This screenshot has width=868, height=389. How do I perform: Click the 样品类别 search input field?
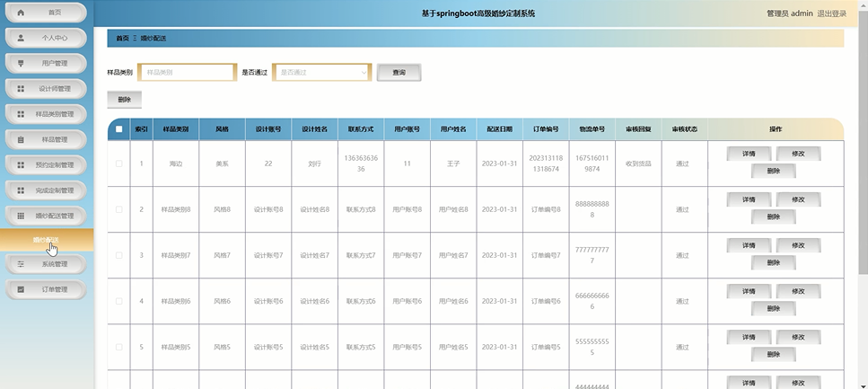pos(187,72)
